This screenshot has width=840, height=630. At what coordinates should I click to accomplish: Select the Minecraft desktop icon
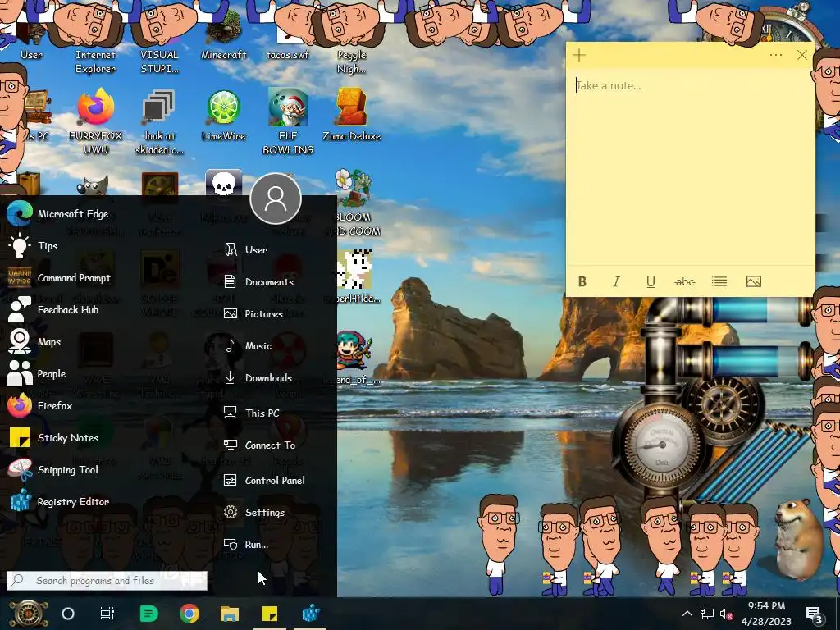[223, 34]
